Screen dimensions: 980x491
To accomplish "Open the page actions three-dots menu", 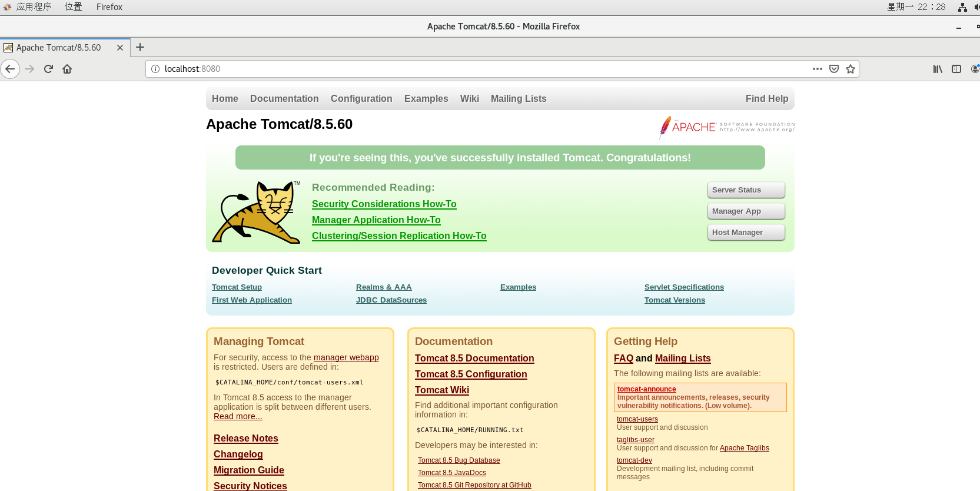I will tap(817, 69).
